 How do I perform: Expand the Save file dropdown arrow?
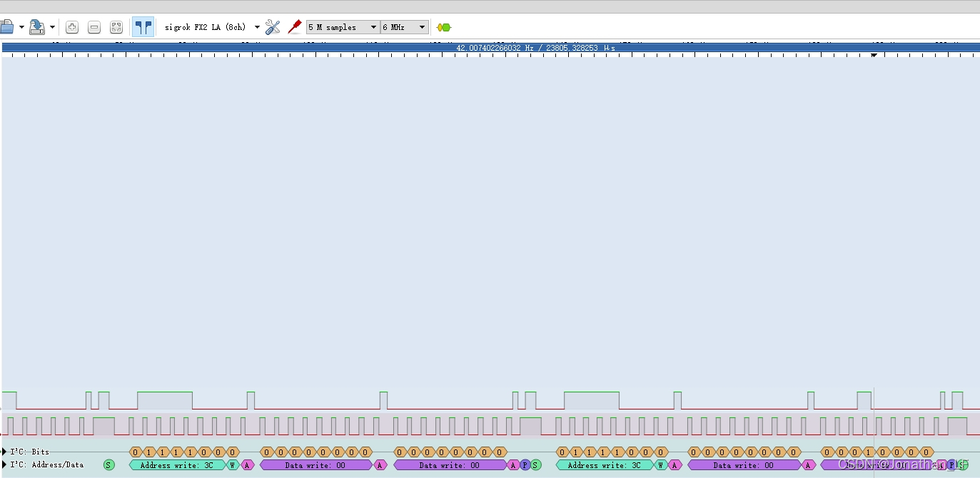click(52, 27)
